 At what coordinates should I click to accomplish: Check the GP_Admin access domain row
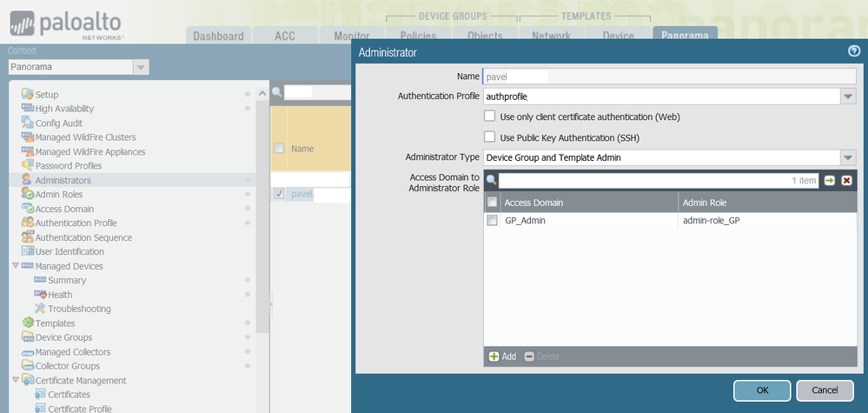click(x=493, y=221)
